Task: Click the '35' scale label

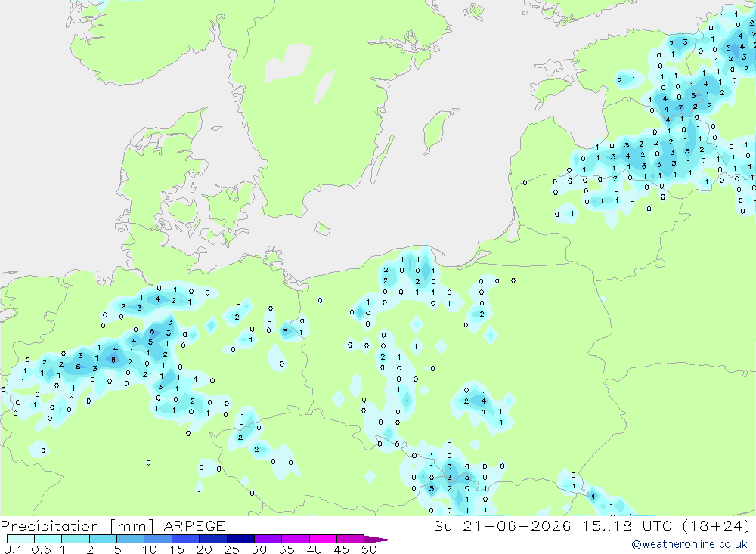Action: [x=287, y=549]
